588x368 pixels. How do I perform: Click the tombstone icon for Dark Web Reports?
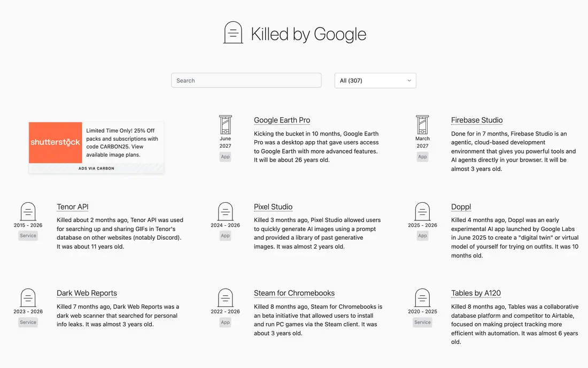28,297
